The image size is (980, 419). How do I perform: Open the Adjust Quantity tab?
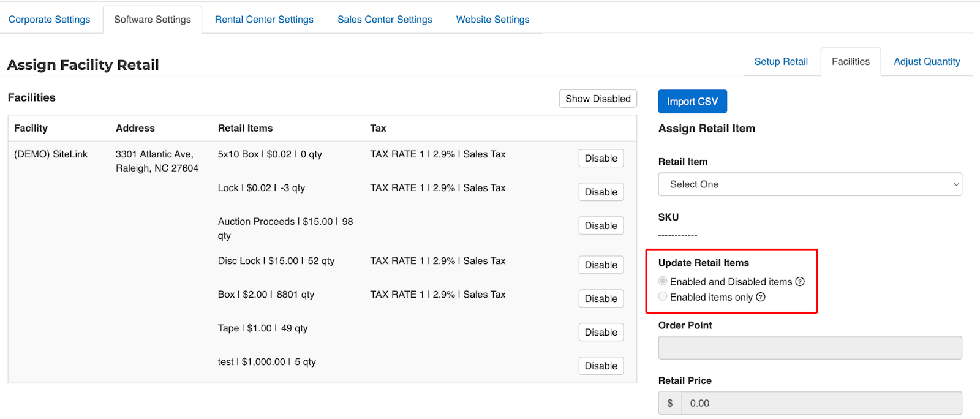[x=927, y=62]
